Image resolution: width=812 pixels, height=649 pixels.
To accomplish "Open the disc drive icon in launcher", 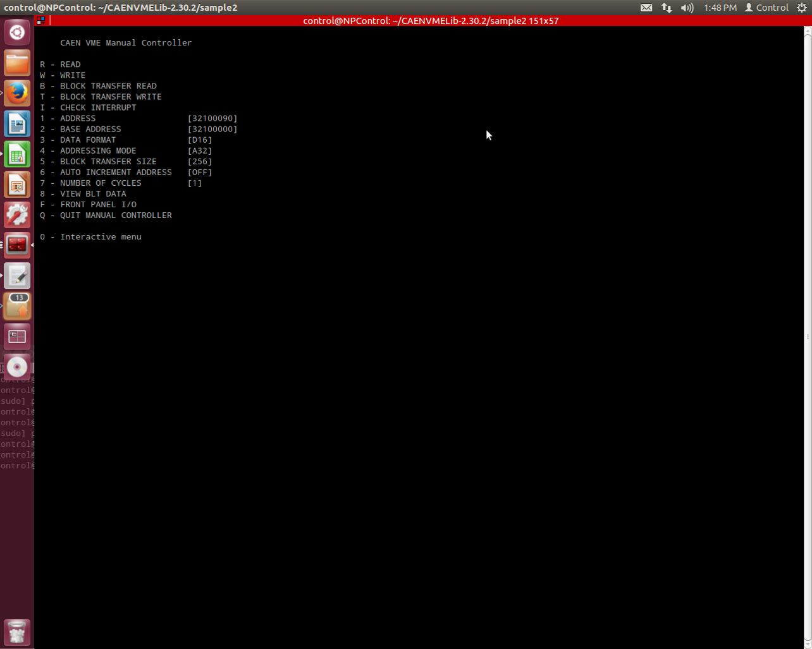I will tap(17, 366).
